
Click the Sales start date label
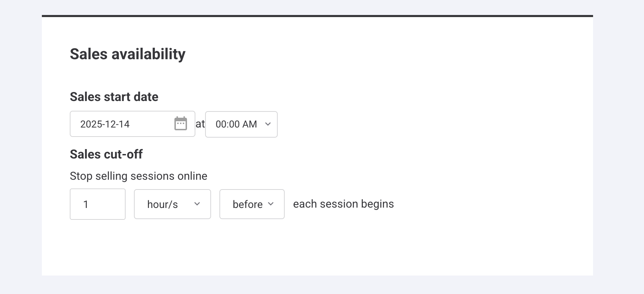(114, 97)
